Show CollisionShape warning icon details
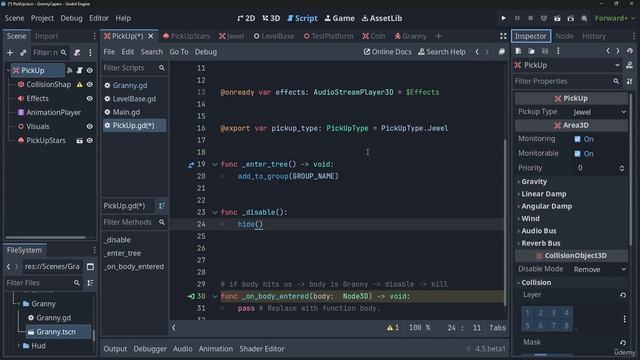The width and height of the screenshot is (640, 360). tap(80, 84)
